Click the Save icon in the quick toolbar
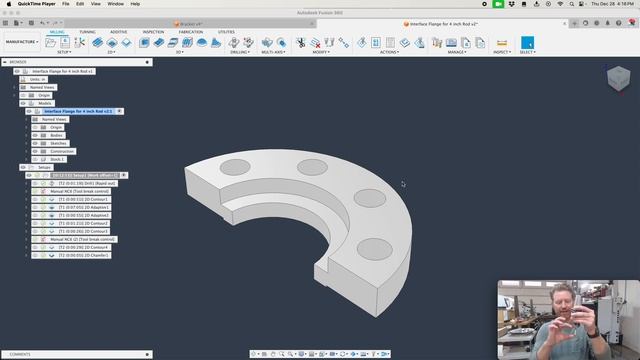Viewport: 640px width, 360px height. coord(31,23)
